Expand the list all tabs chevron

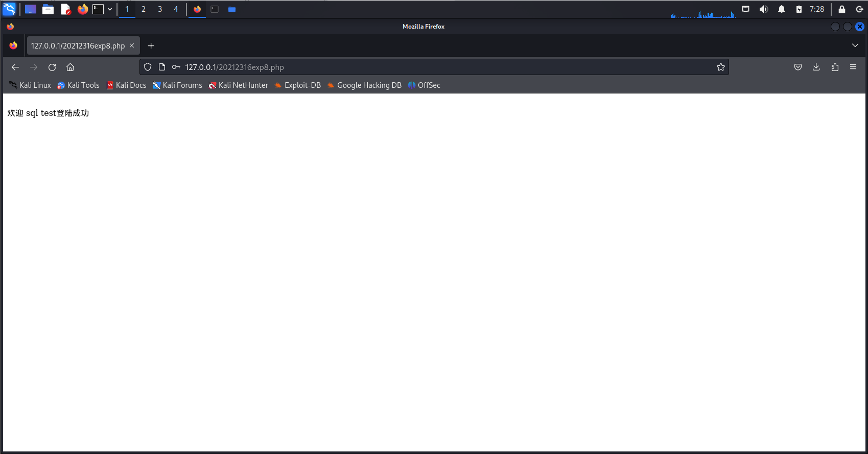coord(855,45)
